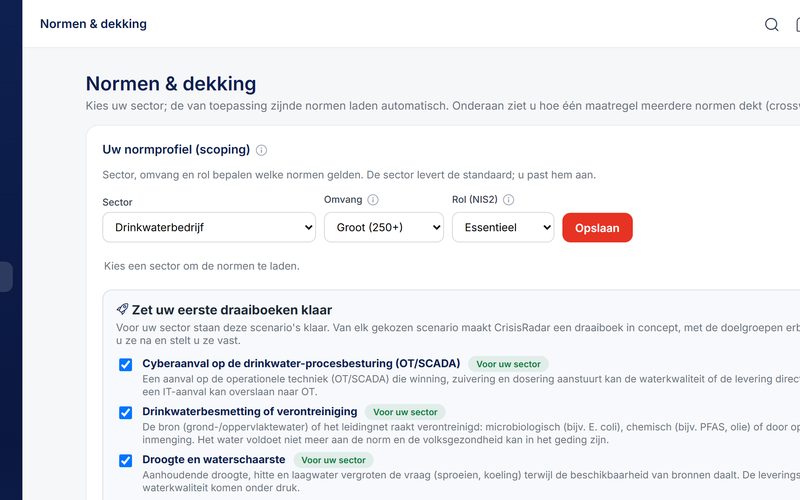The image size is (800, 500).
Task: Show Omvang info tooltip icon
Action: point(373,199)
